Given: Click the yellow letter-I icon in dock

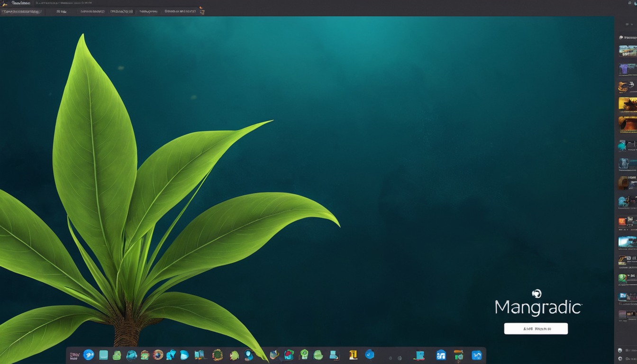Looking at the screenshot, I should (353, 355).
